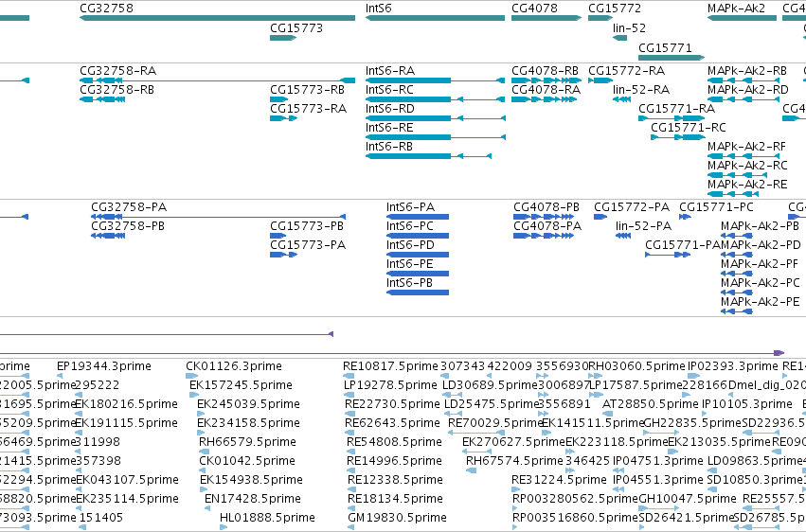Select transcript IntS6-RB

(428, 156)
